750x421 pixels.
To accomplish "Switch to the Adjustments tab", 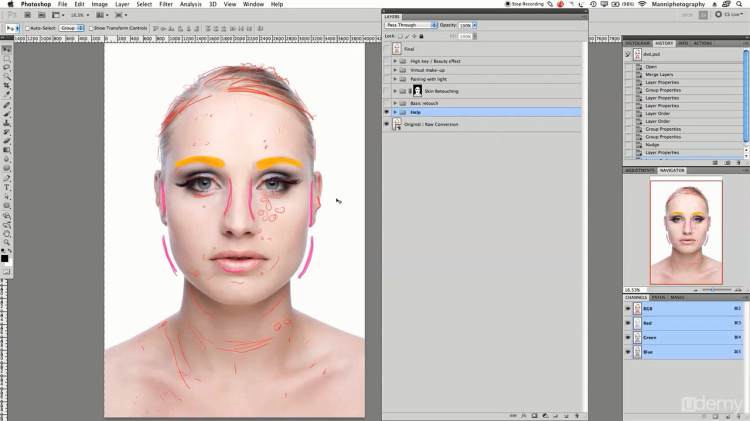I will (x=640, y=170).
